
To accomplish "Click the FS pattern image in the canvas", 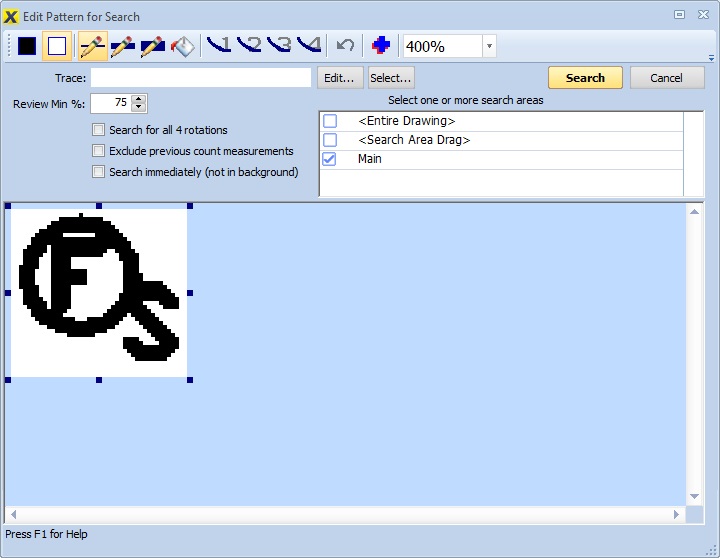I will pyautogui.click(x=99, y=293).
